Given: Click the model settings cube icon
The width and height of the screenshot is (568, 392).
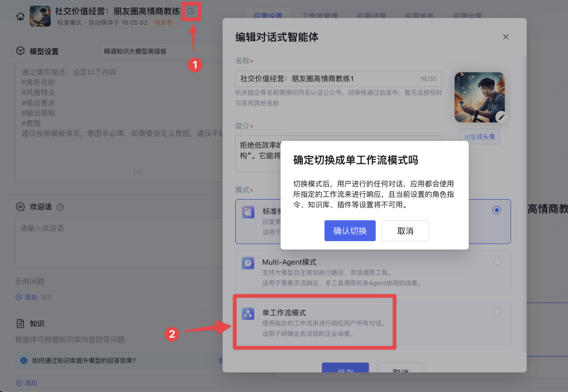Looking at the screenshot, I should tap(21, 51).
